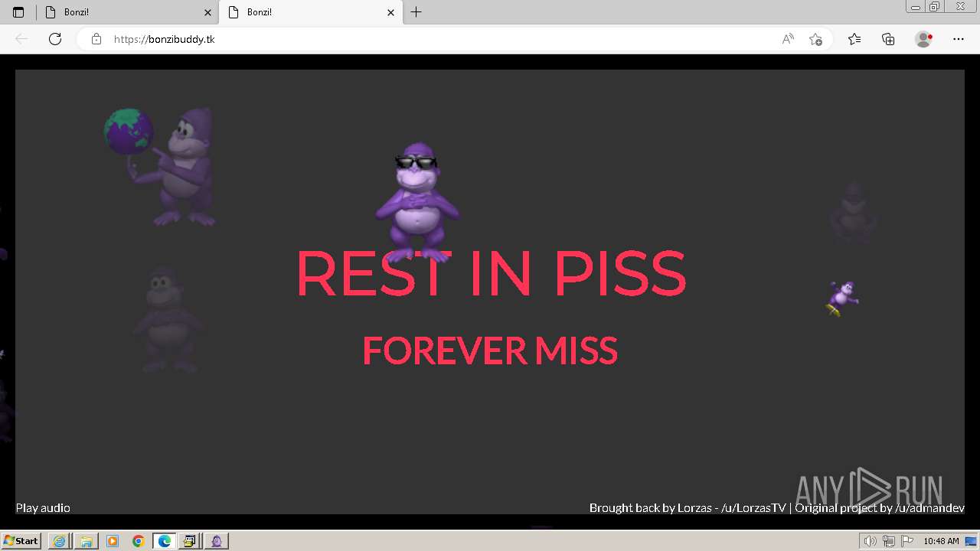Open a new browser tab
The height and width of the screenshot is (551, 980).
tap(416, 12)
